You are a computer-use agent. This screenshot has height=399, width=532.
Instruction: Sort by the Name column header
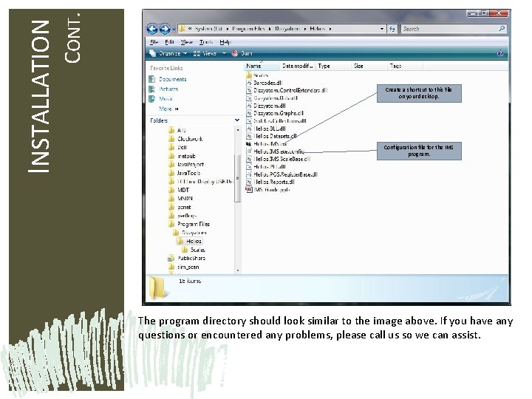pyautogui.click(x=262, y=66)
